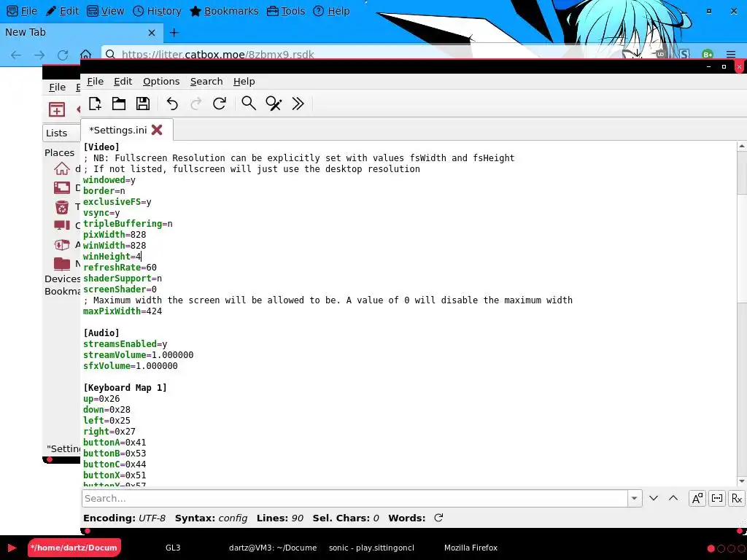Refresh the word count in status bar
747x560 pixels.
(438, 518)
